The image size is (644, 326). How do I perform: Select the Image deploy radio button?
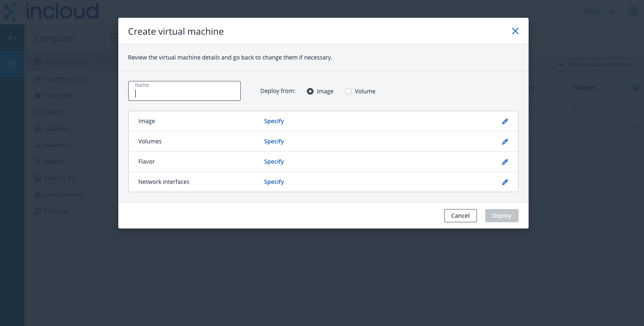[310, 91]
